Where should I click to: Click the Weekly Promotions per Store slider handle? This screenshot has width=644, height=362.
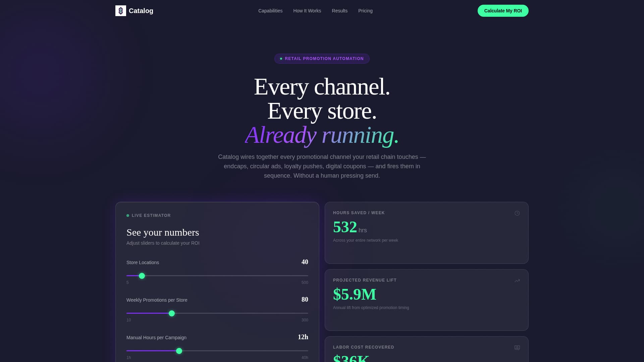171,313
